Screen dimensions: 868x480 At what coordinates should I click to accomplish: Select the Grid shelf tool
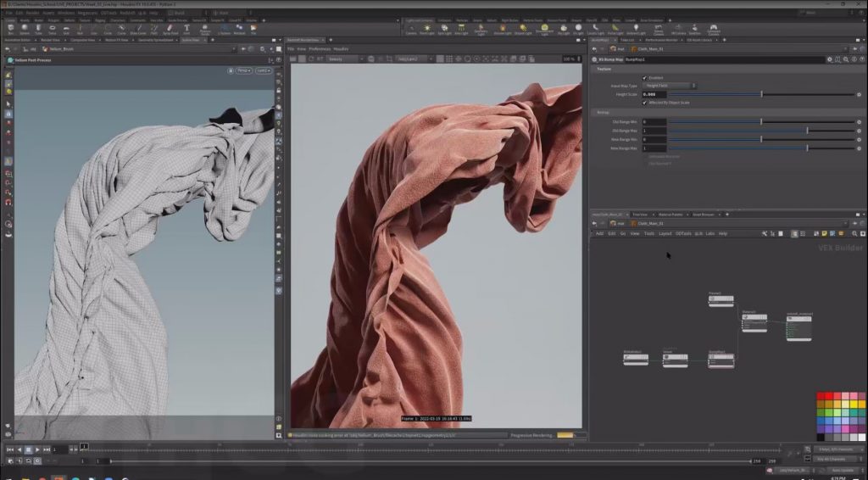(66, 30)
